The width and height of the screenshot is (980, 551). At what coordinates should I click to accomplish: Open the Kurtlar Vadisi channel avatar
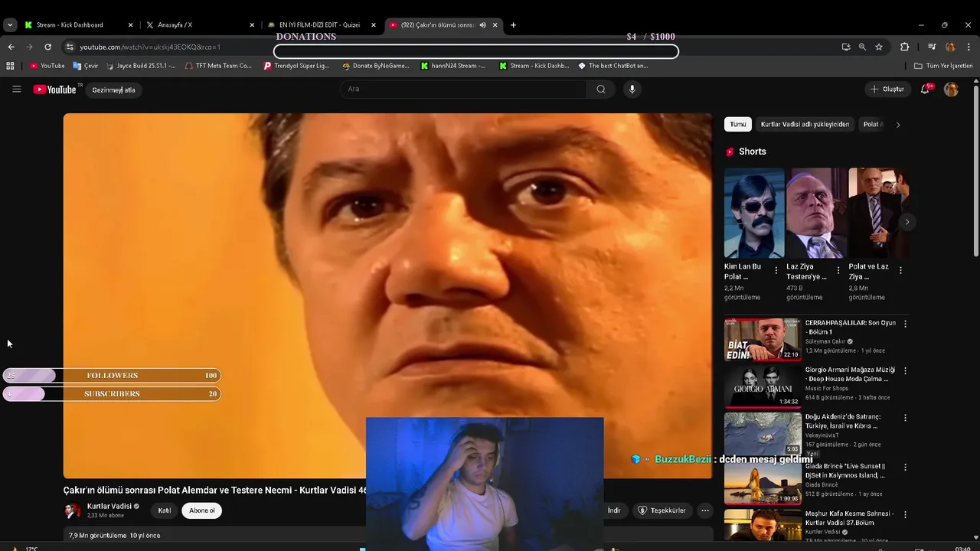click(73, 510)
